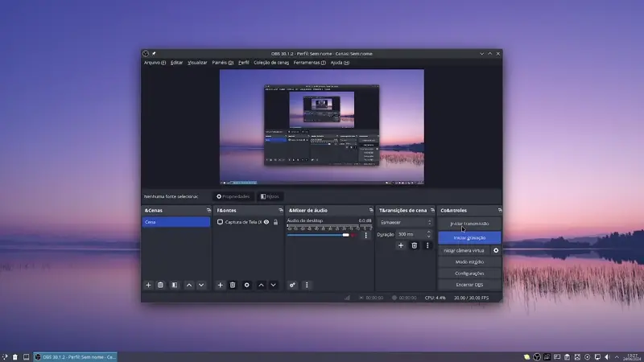Screen dimensions: 644x362
Task: Undock the Cenas panel icon
Action: [x=208, y=210]
